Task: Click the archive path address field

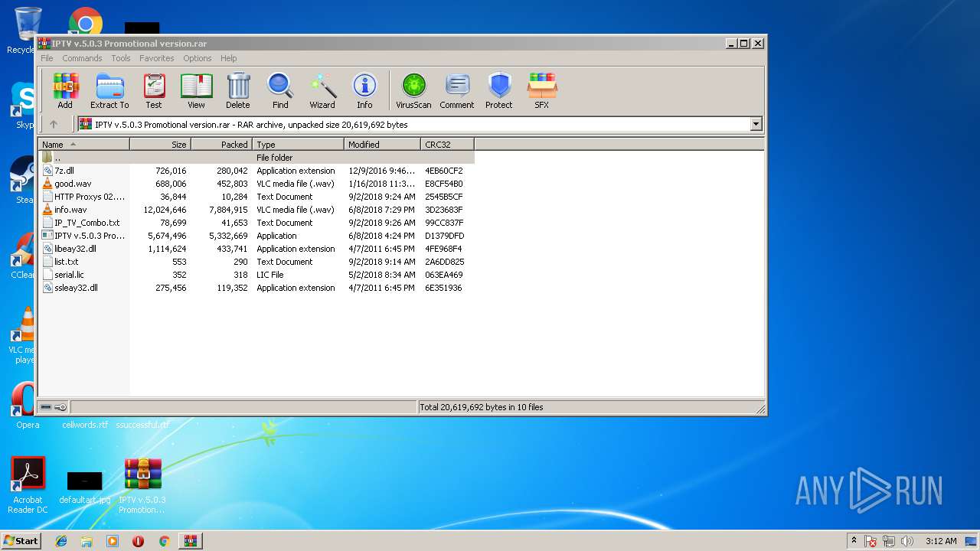Action: (413, 124)
